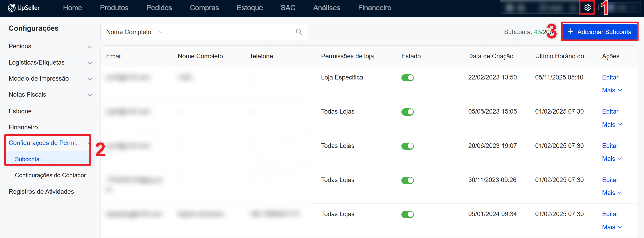The width and height of the screenshot is (644, 238).
Task: Expand Logísticas/Etiquetas in sidebar
Action: (x=50, y=62)
